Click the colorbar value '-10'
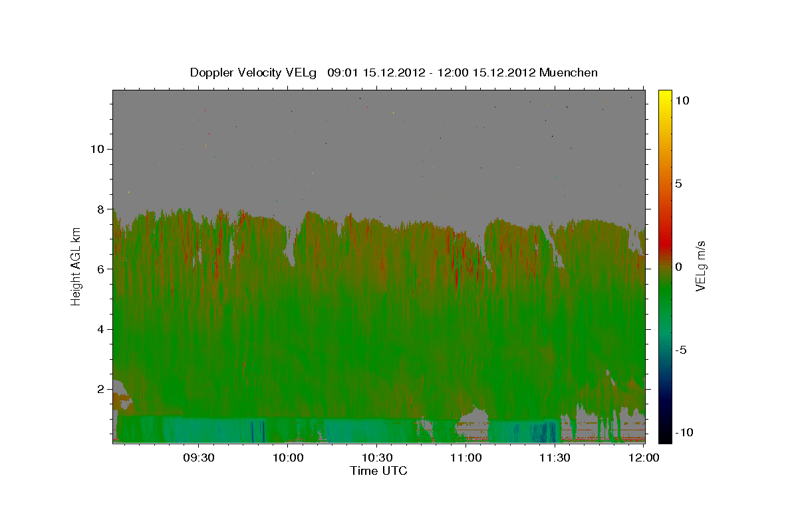 pyautogui.click(x=684, y=432)
